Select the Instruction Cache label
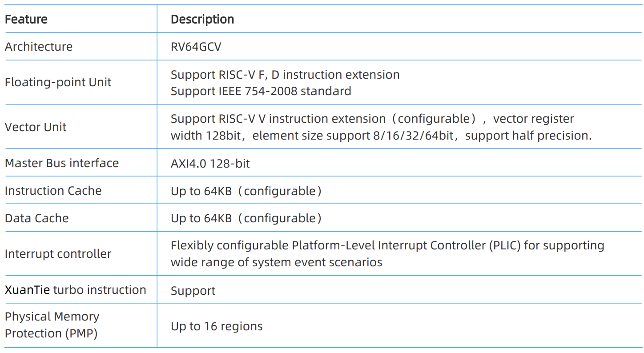This screenshot has width=644, height=353. point(53,191)
